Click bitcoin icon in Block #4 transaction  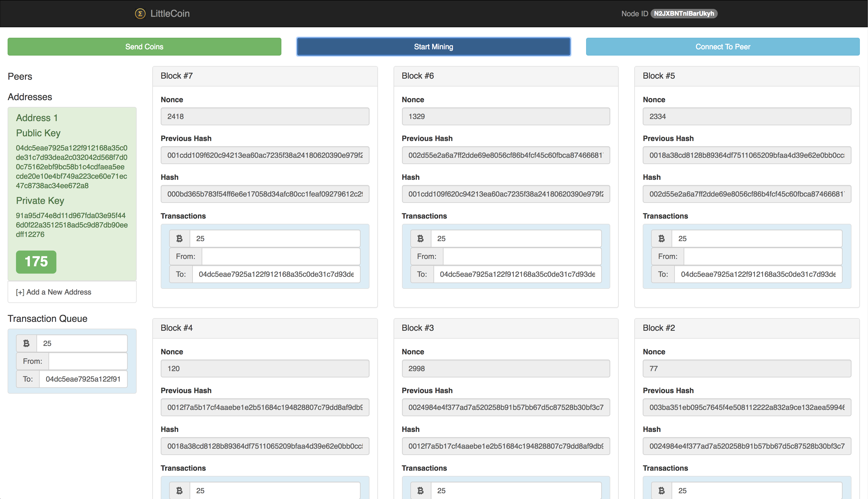[179, 490]
